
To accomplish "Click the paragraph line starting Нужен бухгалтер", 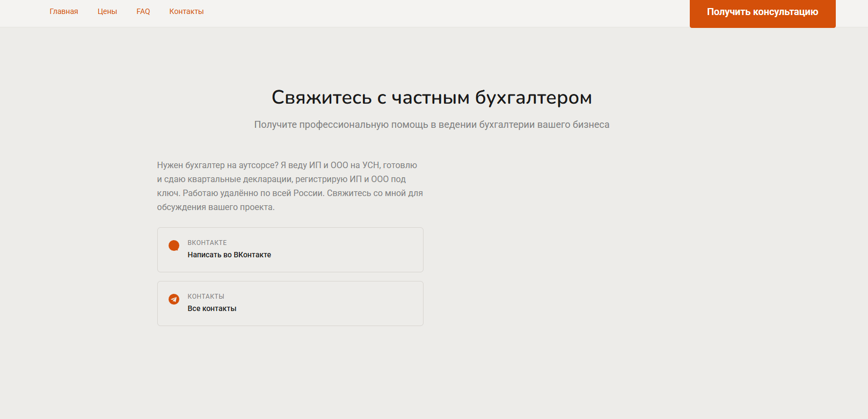I will coord(287,165).
